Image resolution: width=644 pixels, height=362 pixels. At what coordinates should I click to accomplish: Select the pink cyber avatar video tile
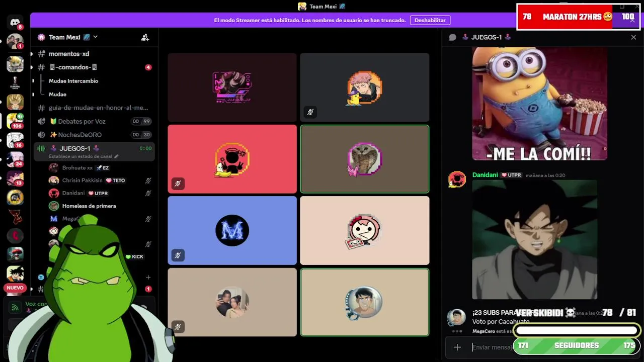(x=232, y=87)
